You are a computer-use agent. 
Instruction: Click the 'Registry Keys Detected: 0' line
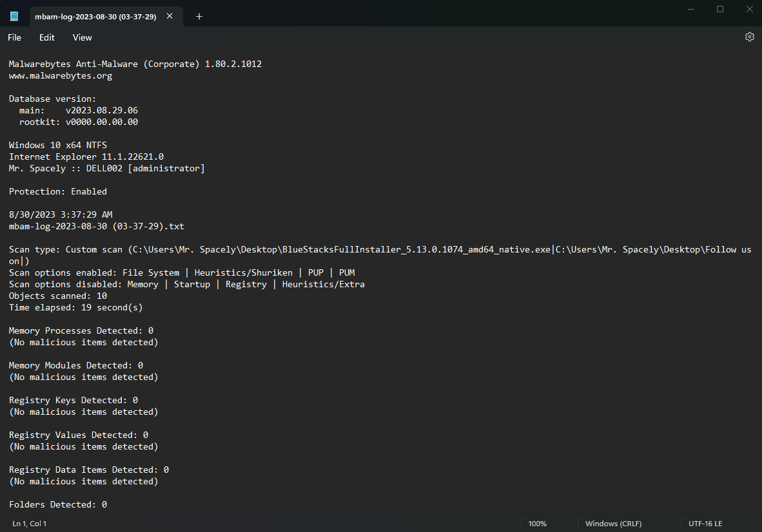[73, 401]
